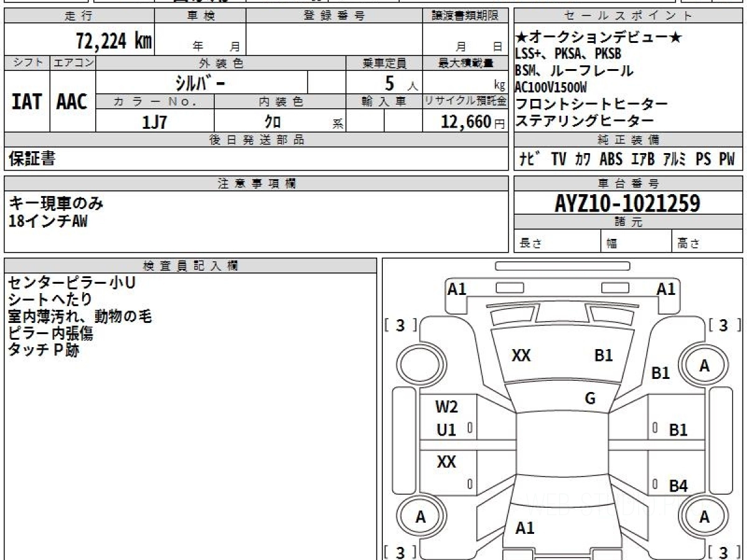Select the 注意事項欄 header
The width and height of the screenshot is (747, 560).
coord(256,184)
